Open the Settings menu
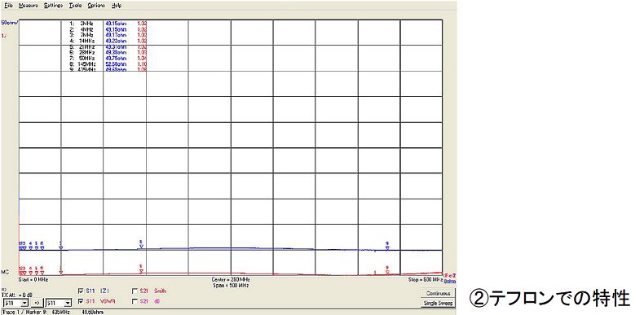Screen dimensions: 644x315 click(53, 6)
